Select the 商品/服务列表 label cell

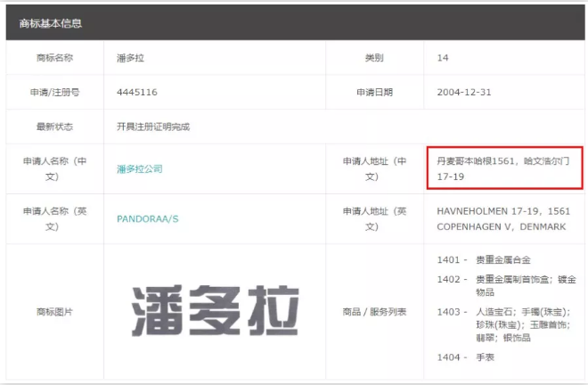(x=374, y=312)
